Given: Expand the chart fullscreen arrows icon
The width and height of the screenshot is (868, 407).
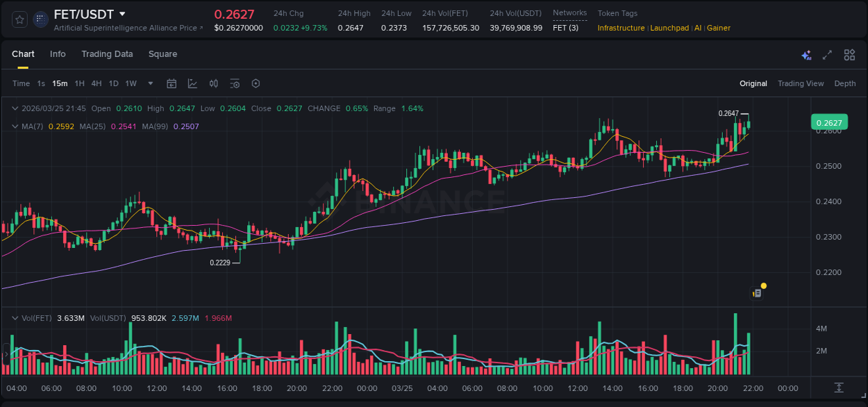Looking at the screenshot, I should point(827,54).
